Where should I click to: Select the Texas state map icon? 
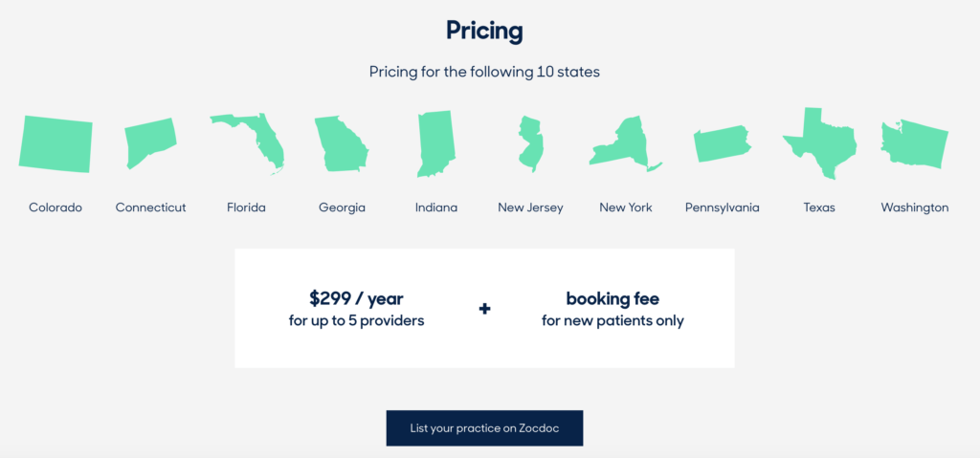(x=821, y=143)
